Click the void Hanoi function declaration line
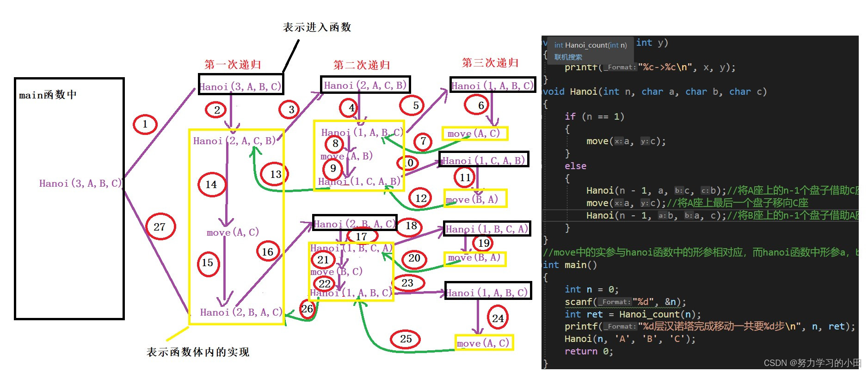868x372 pixels. pyautogui.click(x=654, y=92)
